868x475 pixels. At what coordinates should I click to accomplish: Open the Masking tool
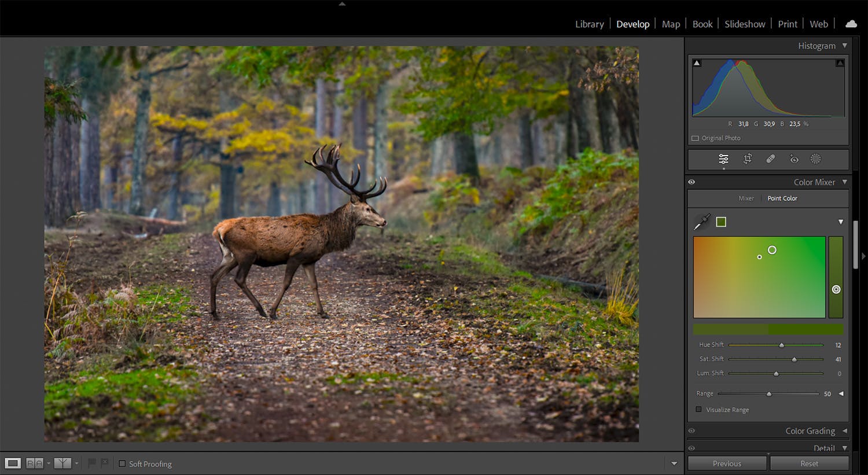click(x=816, y=159)
